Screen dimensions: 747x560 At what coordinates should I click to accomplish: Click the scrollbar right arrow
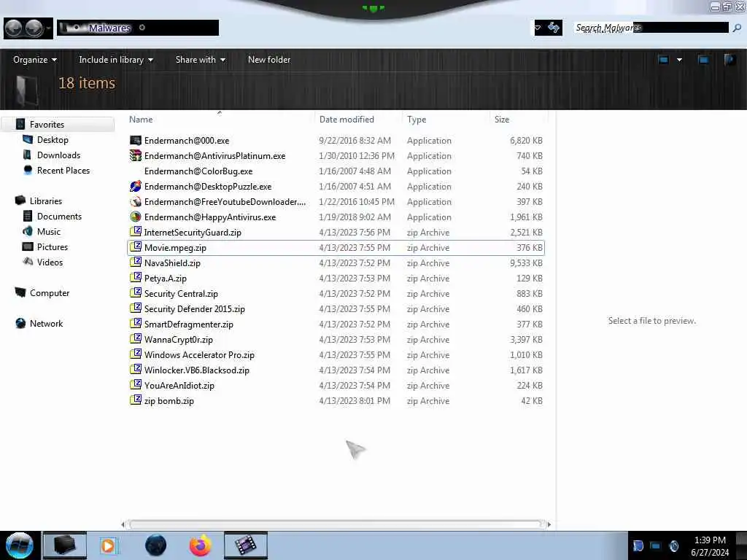pyautogui.click(x=549, y=524)
